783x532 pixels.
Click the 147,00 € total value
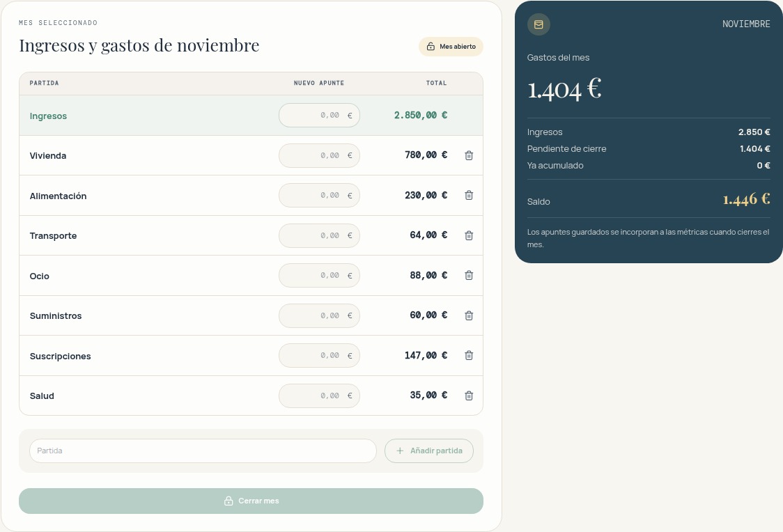(x=426, y=355)
